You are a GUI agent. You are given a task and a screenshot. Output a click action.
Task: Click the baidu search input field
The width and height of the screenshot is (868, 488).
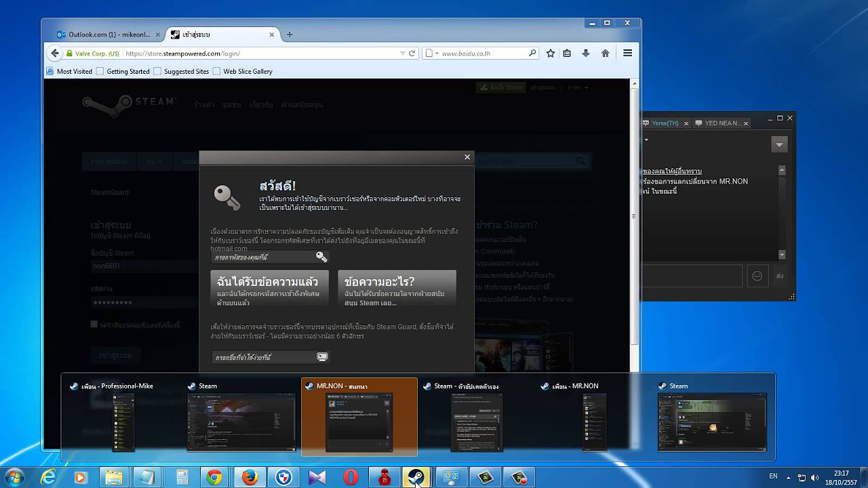coord(483,54)
